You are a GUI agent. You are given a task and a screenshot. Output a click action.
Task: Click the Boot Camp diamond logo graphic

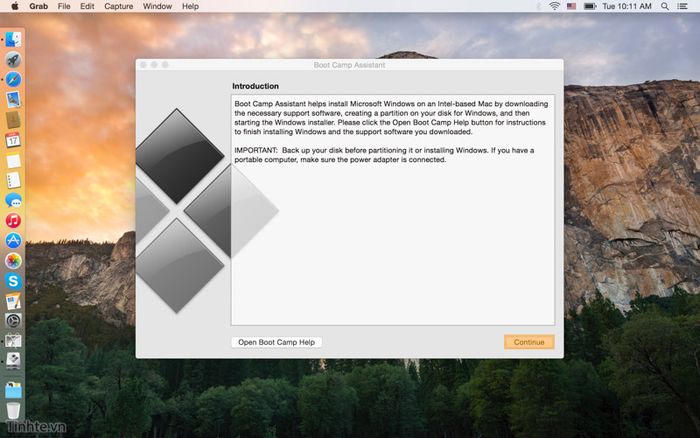(x=207, y=211)
